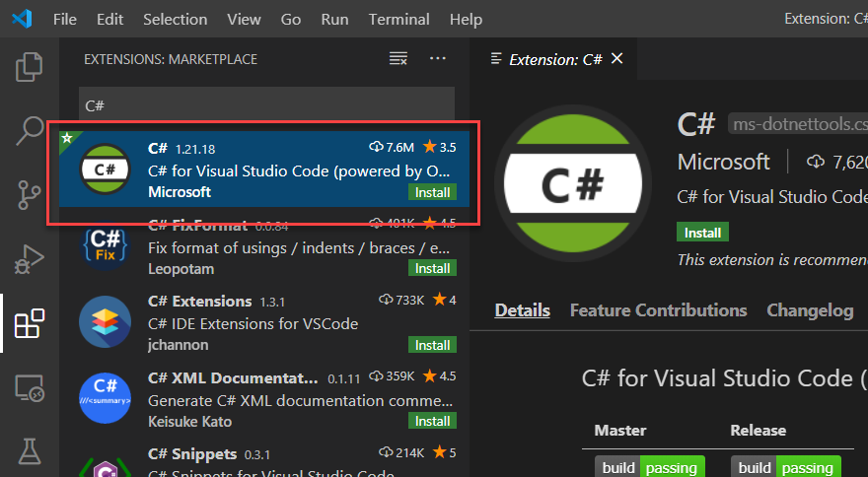Open the Explorer view in activity bar

(x=30, y=67)
